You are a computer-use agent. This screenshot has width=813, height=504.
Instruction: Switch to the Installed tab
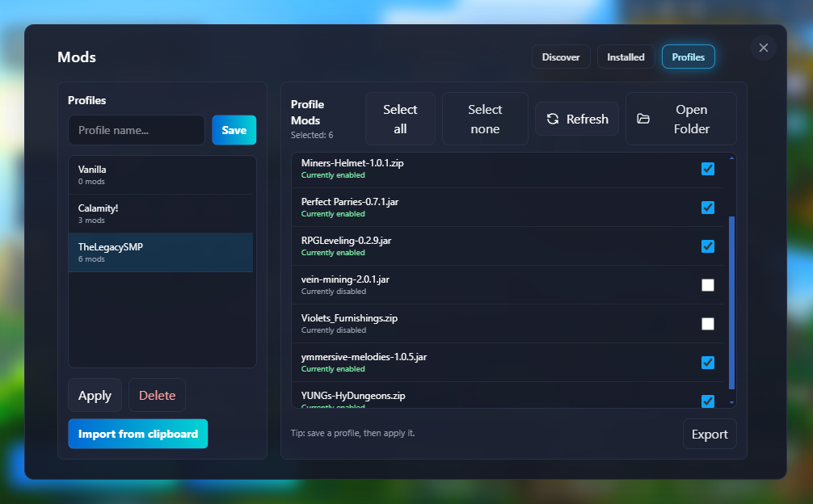[x=626, y=57]
